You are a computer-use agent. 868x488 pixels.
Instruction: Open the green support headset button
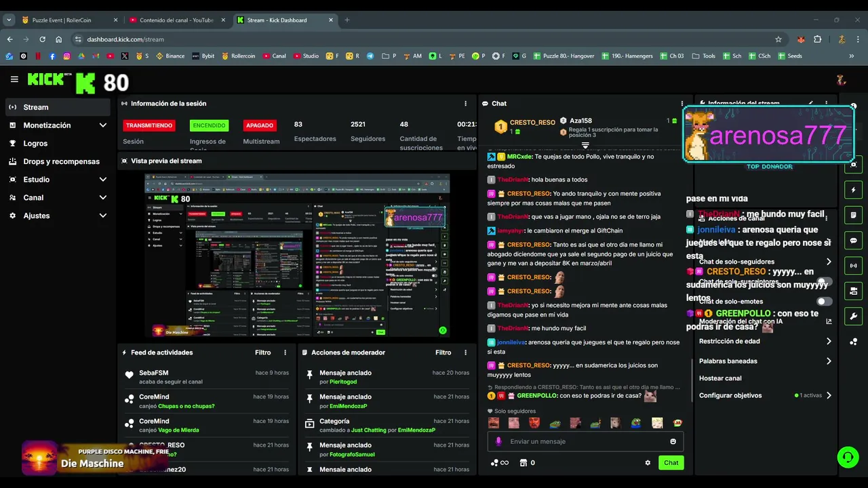848,457
